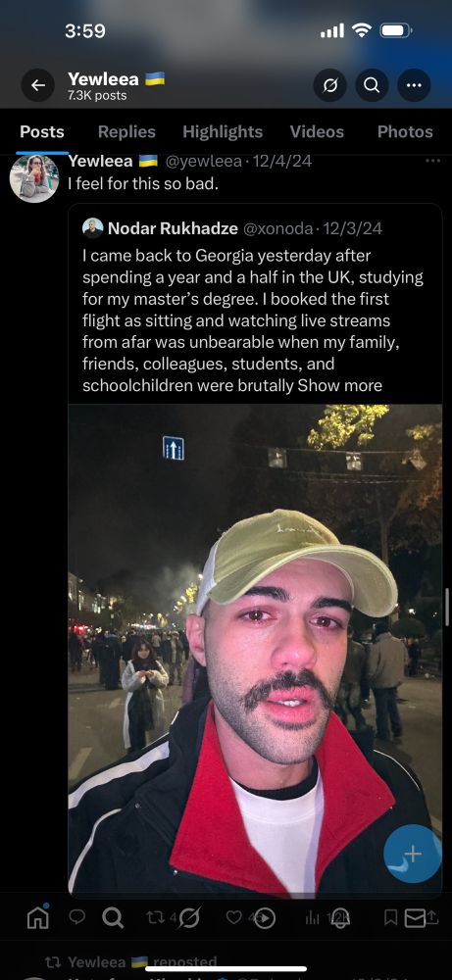
Task: Open the Photos tab
Action: tap(405, 132)
